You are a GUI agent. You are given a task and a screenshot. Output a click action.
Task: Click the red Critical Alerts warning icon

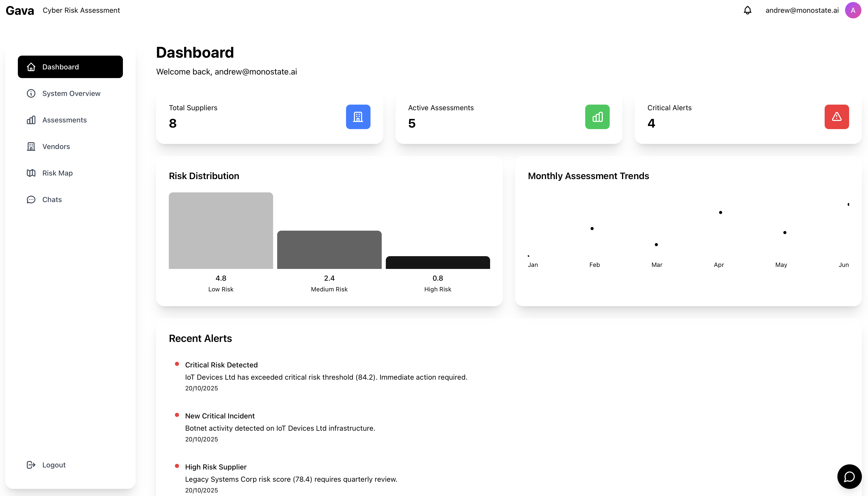pyautogui.click(x=836, y=117)
